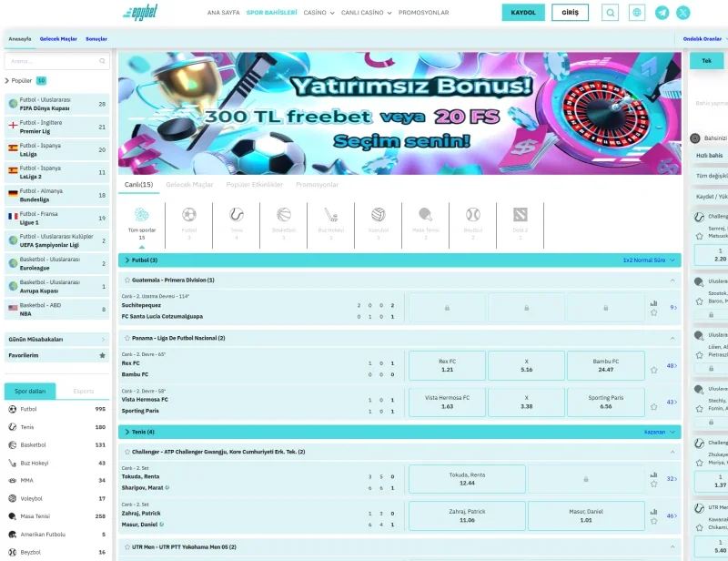Open Günün Müsabakaları link

[56, 340]
